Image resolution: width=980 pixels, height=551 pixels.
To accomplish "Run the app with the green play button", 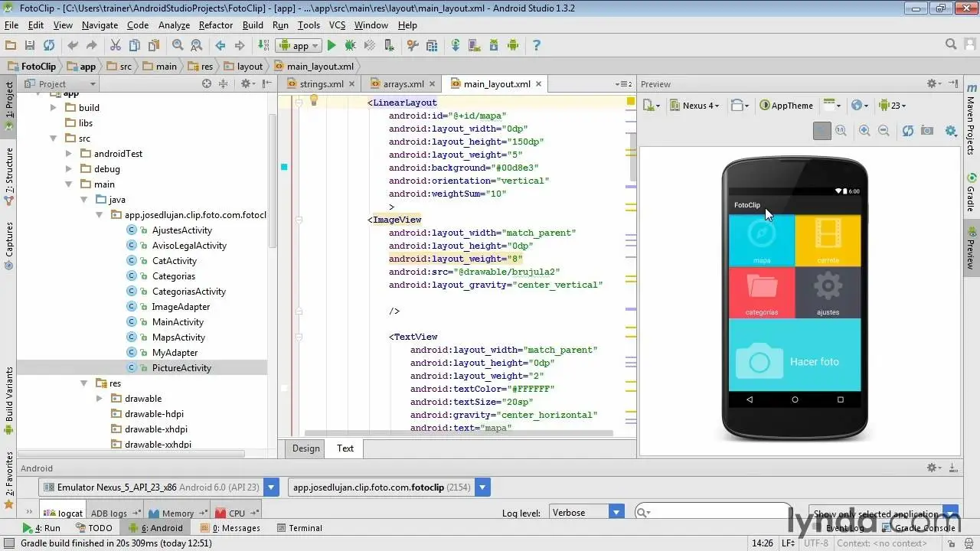I will click(x=332, y=46).
